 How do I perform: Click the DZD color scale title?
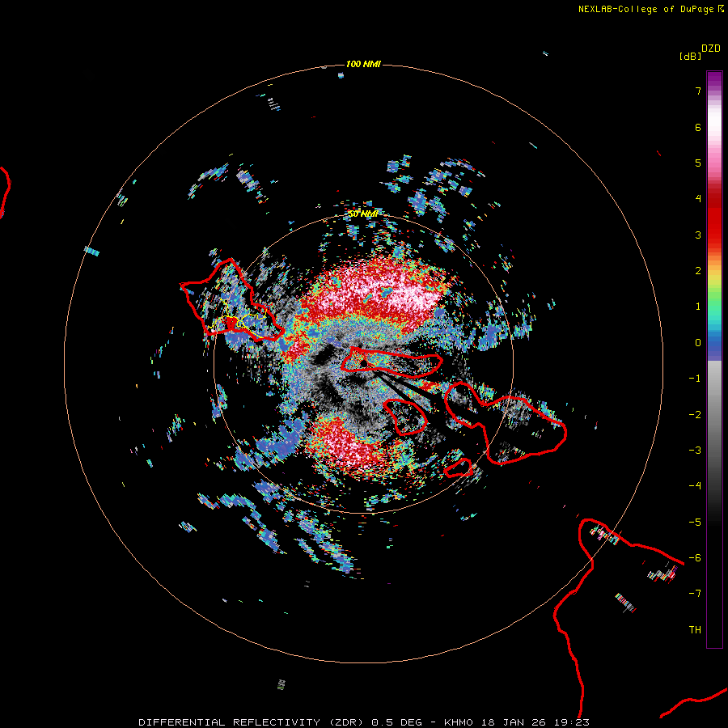[x=711, y=49]
